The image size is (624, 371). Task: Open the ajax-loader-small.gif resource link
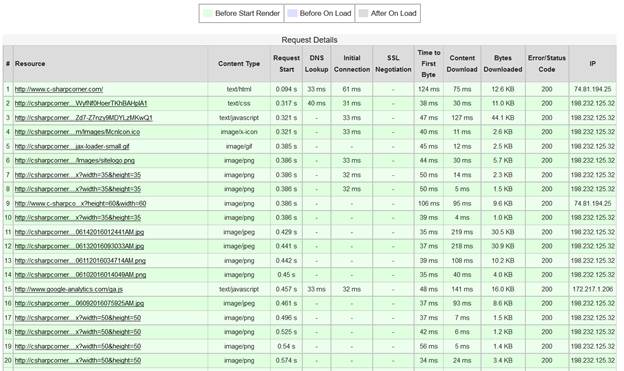point(72,146)
